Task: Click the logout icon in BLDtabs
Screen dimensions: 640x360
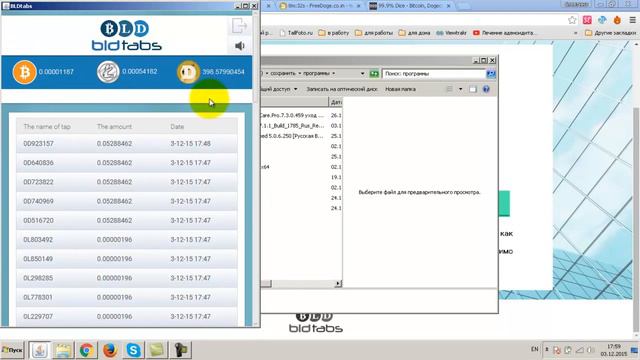Action: [x=240, y=26]
